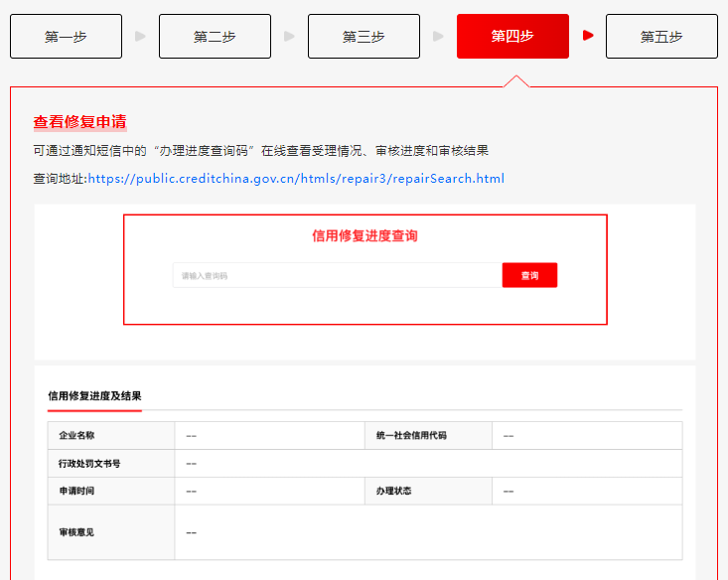
Task: Go to the 第一步 step
Action: (x=66, y=37)
